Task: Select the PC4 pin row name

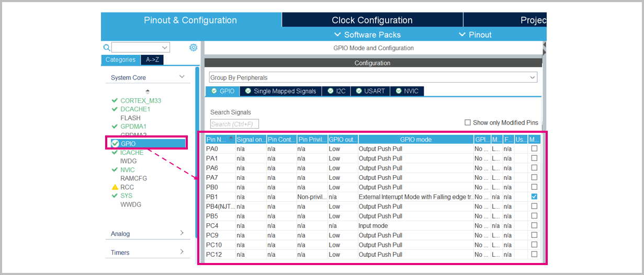Action: [x=212, y=225]
